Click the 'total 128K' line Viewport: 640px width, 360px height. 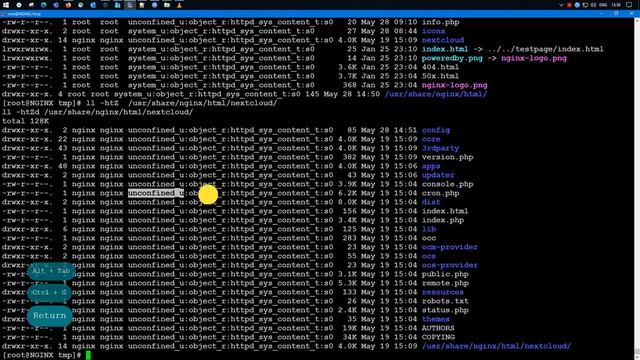point(25,121)
